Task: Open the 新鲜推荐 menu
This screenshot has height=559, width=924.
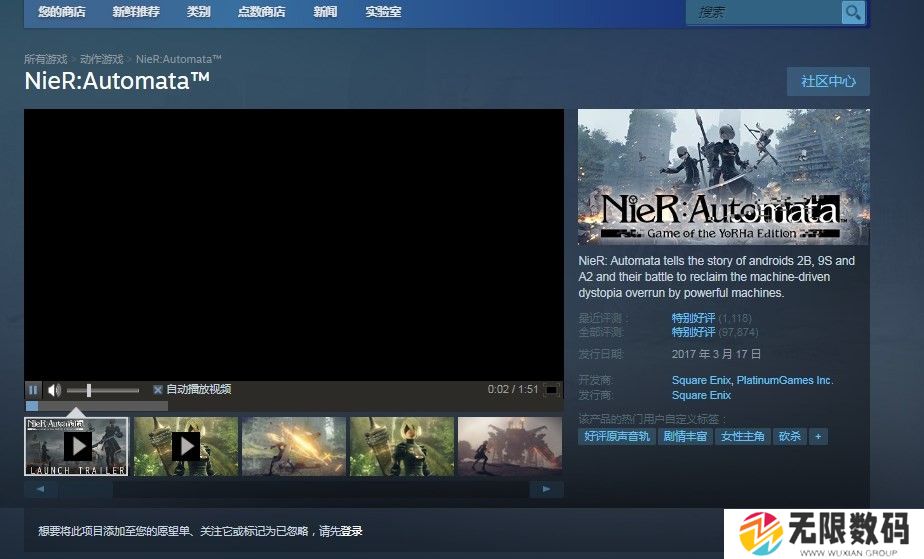Action: (135, 12)
